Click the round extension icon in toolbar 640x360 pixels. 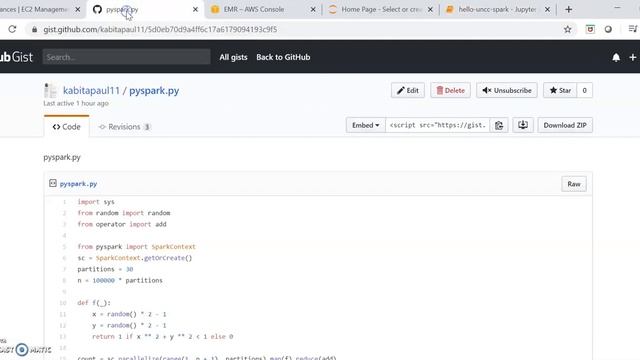click(x=608, y=29)
